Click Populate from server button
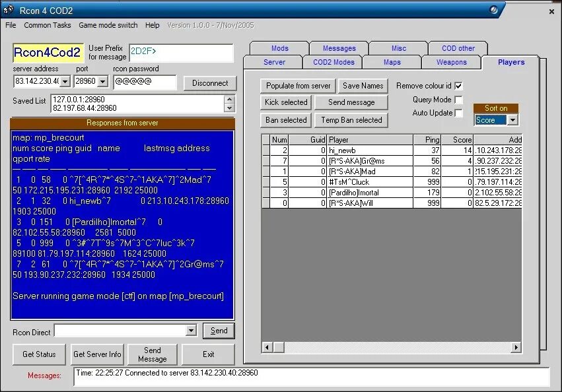The image size is (562, 392). tap(299, 86)
